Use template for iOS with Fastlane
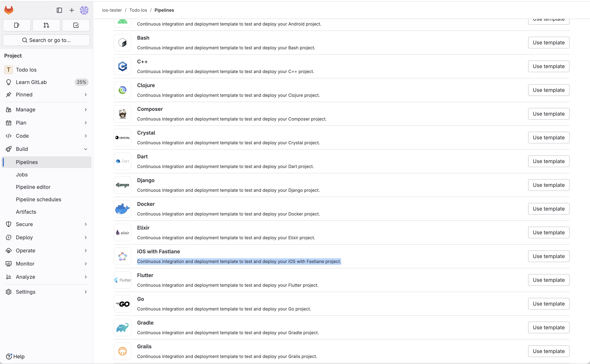The width and height of the screenshot is (590, 364). [549, 256]
